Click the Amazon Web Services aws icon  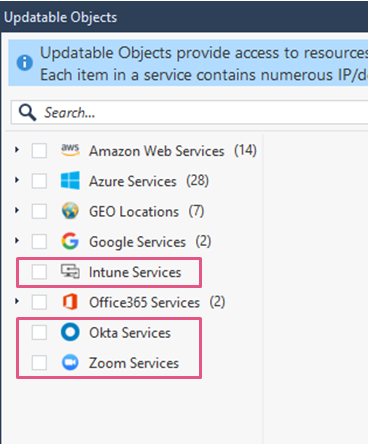click(70, 150)
